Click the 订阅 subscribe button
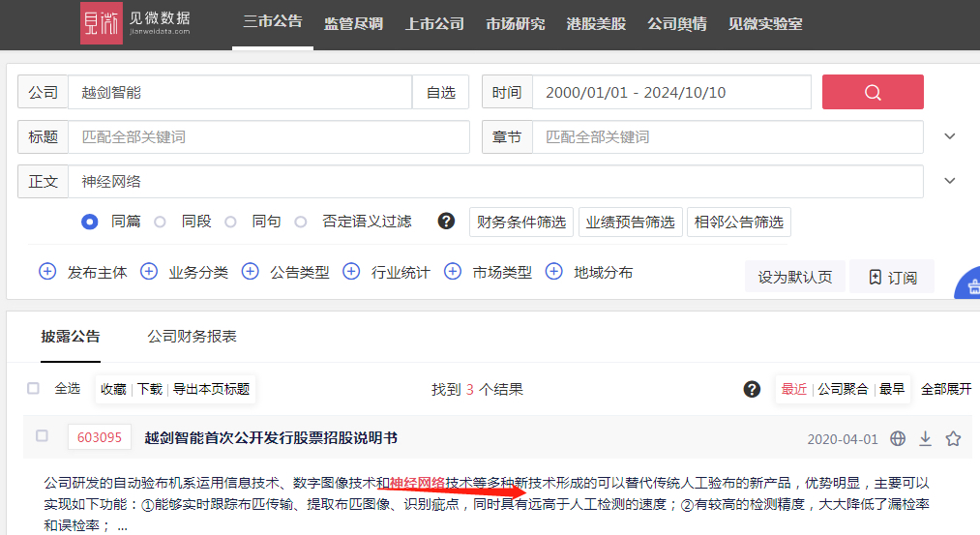This screenshot has width=980, height=535. 893,277
